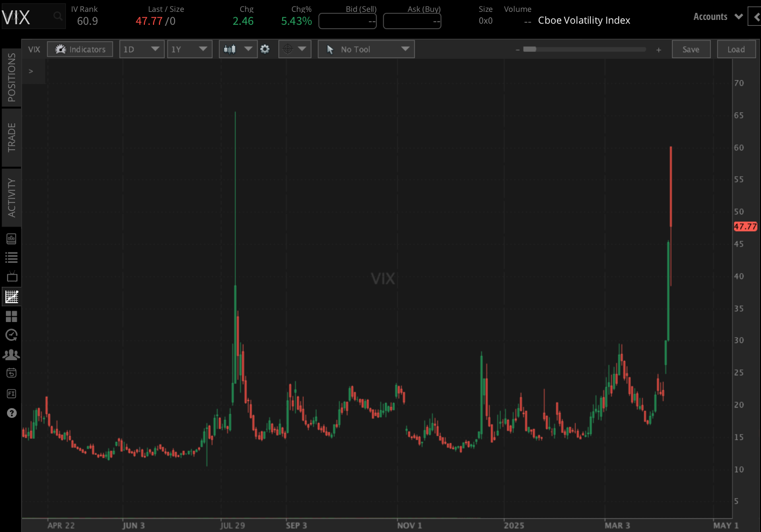Click the TV/follow icon in sidebar
The width and height of the screenshot is (761, 532).
click(x=11, y=277)
